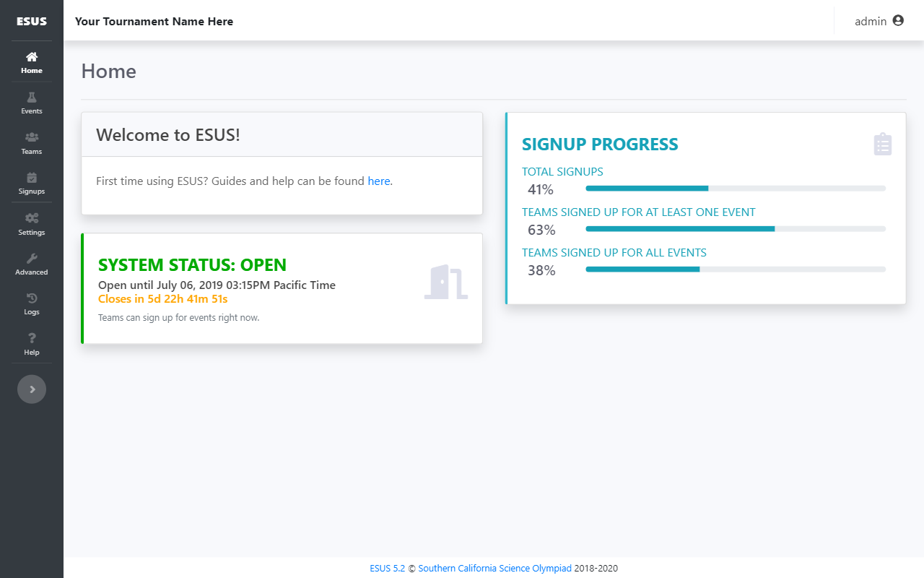Select the Advanced wrench icon
The width and height of the screenshot is (924, 578).
pos(32,259)
